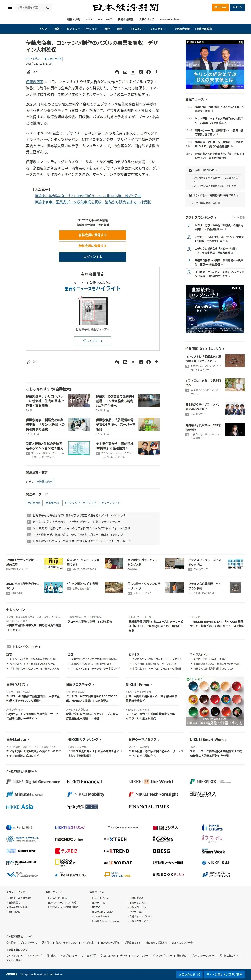Screen dimensions: 251x980
Task: Open the NEC VersaPro advertisement banner
Action: 215,309
